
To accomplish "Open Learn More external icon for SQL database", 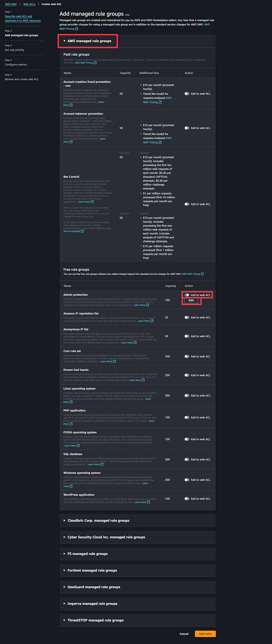I will (102, 464).
